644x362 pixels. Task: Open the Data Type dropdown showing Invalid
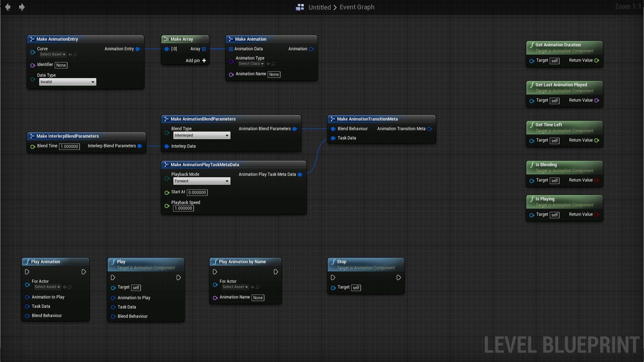click(67, 82)
